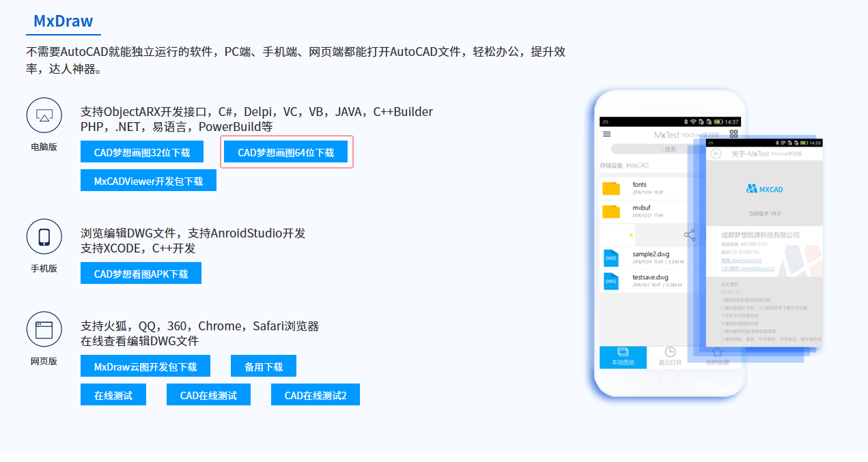
Task: Click the mxbuf folder name text
Action: (x=641, y=207)
